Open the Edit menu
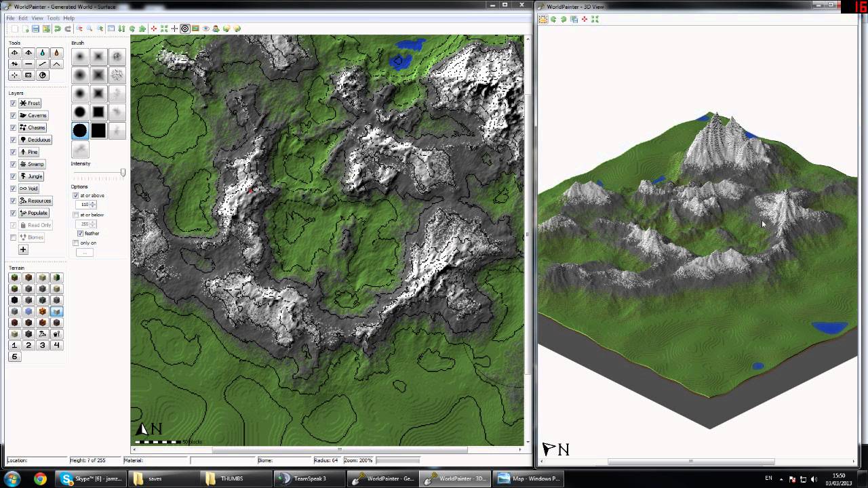This screenshot has width=868, height=488. point(23,18)
